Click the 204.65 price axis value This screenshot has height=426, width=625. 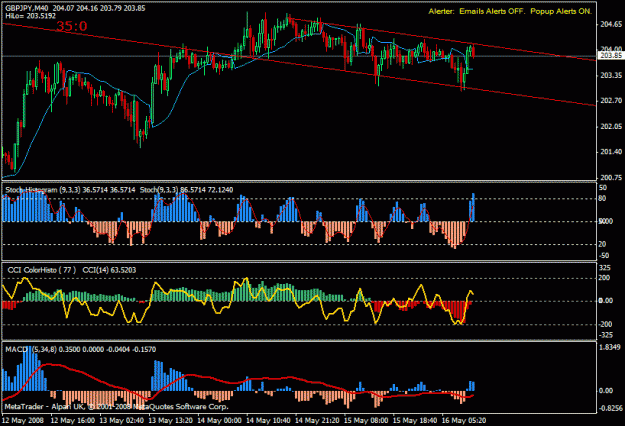[x=611, y=24]
